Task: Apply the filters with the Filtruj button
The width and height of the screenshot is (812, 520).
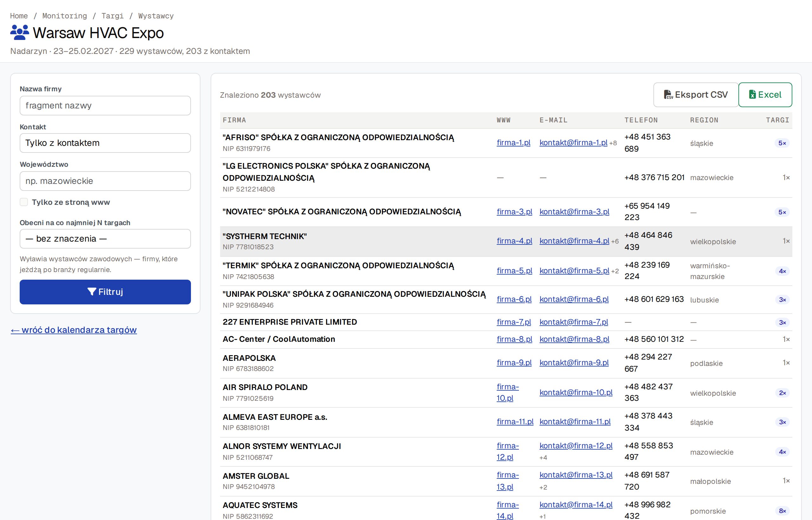Action: pos(105,292)
